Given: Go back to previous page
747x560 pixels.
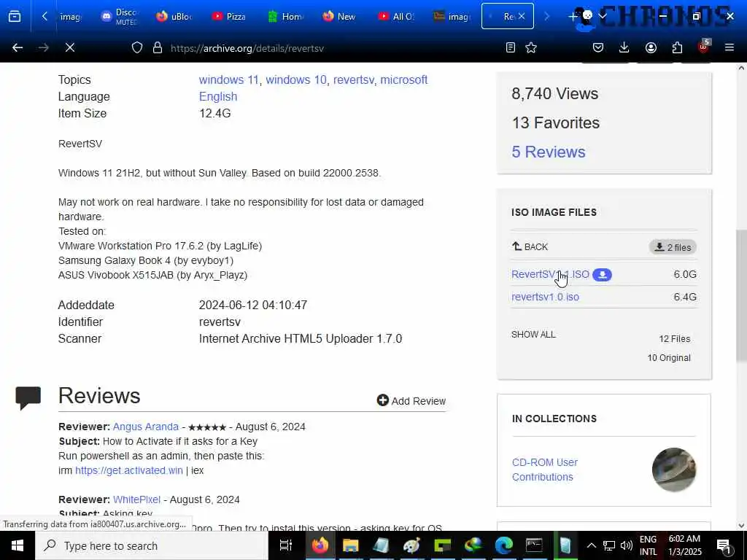Looking at the screenshot, I should [18, 47].
